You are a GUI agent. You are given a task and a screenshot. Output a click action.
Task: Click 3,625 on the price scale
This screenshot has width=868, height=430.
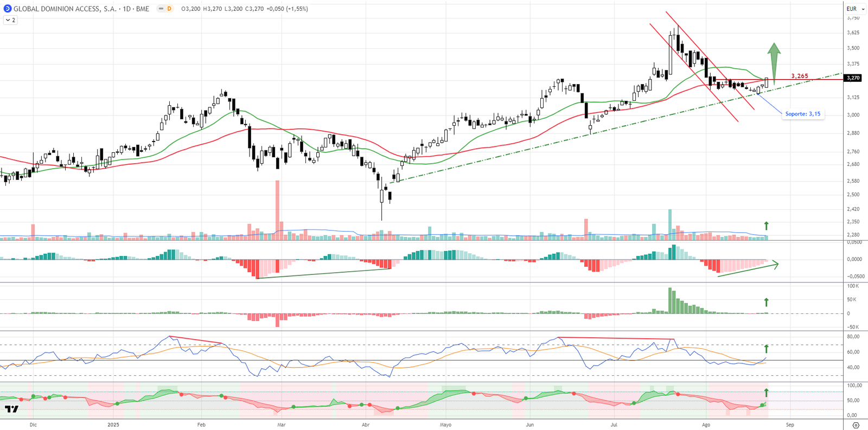853,33
